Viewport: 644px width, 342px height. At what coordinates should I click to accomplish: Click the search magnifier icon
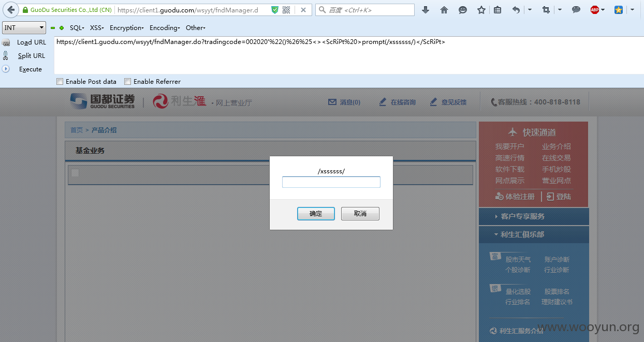[323, 10]
